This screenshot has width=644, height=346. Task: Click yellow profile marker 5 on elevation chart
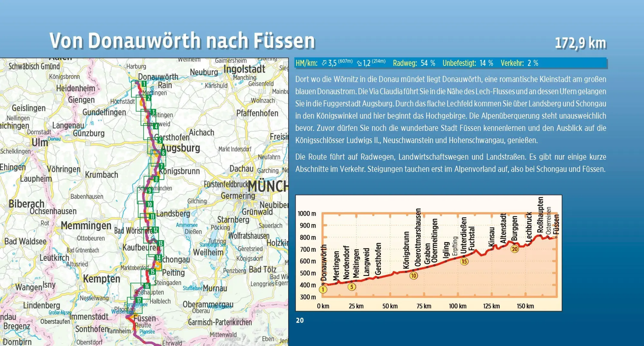point(352,287)
